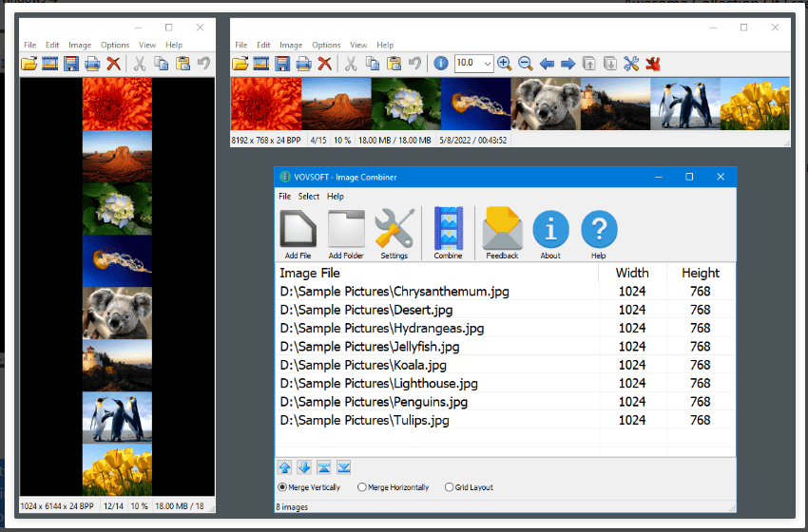Select Grid Layout radio button
808x532 pixels.
point(469,487)
